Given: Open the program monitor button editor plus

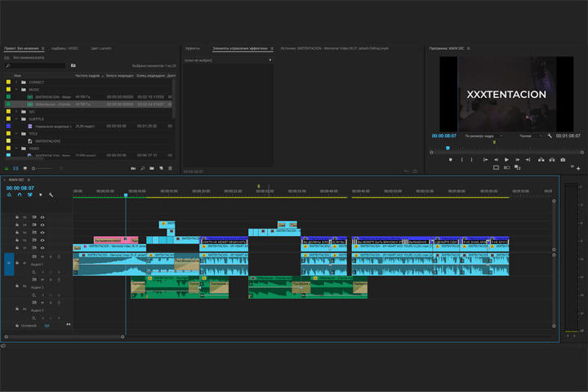Looking at the screenshot, I should (578, 168).
